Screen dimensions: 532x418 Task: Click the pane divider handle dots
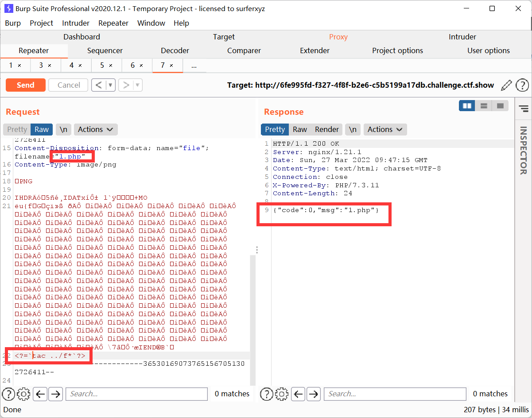(256, 250)
